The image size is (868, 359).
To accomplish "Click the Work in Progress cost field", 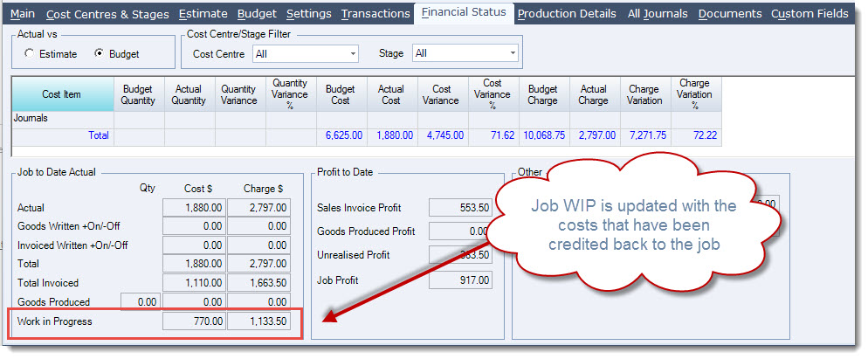I will click(194, 321).
